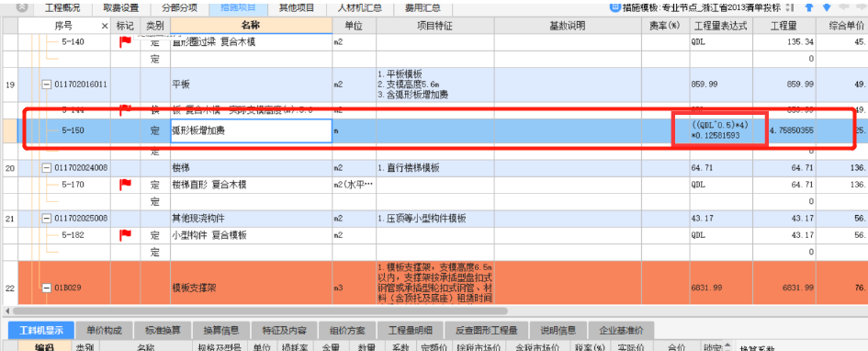868x351 pixels.
Task: Collapse the 011702025008 node
Action: (47, 219)
